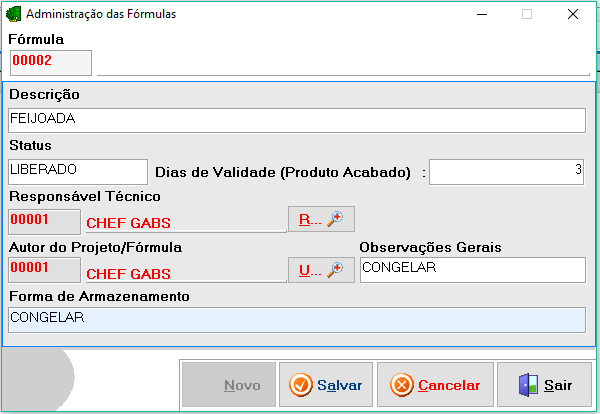Click the Forma de Armazenamento field

click(x=297, y=320)
